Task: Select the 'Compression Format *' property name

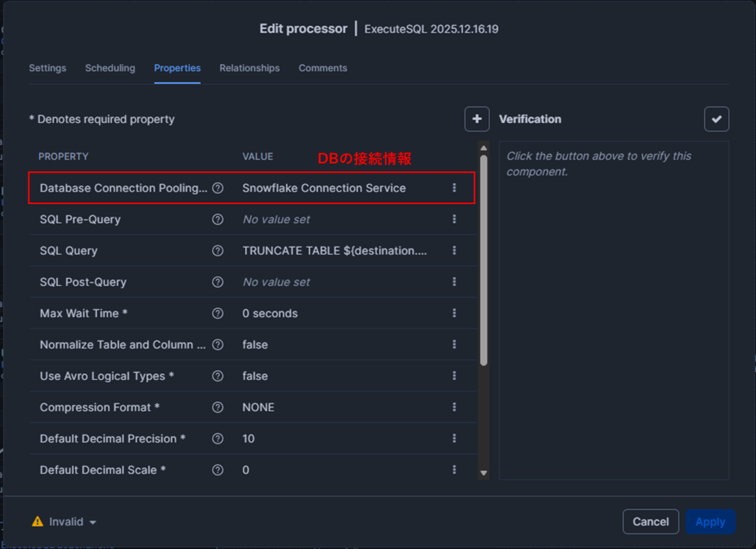Action: [100, 407]
